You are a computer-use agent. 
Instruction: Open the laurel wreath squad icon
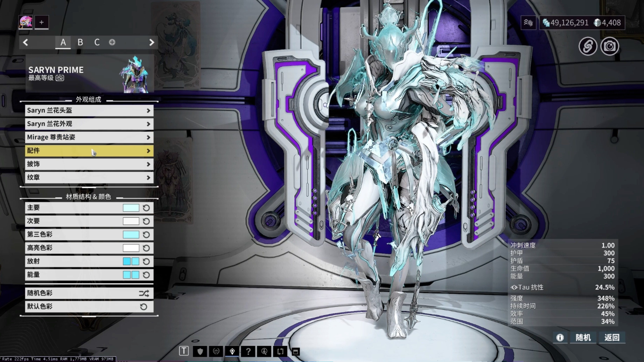point(216,352)
